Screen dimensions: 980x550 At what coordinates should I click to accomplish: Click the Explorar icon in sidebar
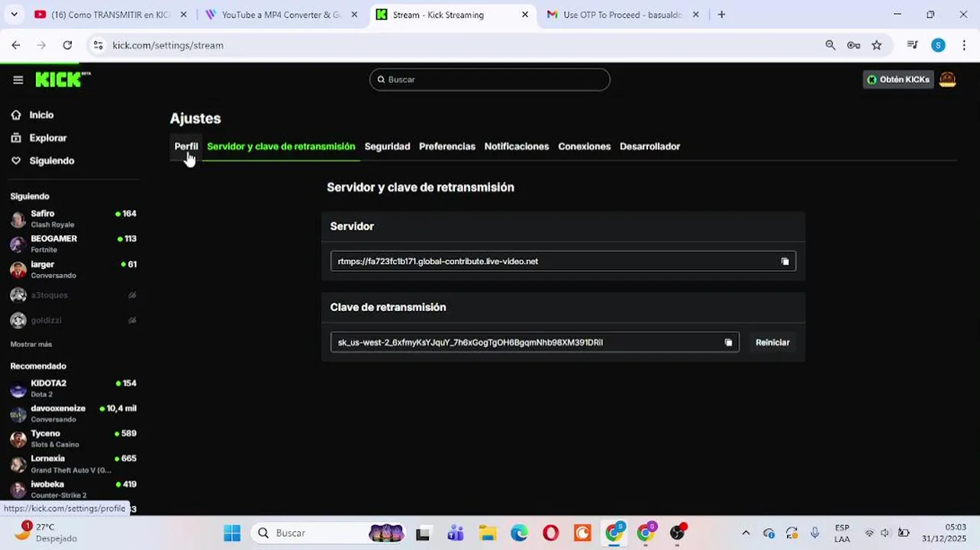(16, 137)
